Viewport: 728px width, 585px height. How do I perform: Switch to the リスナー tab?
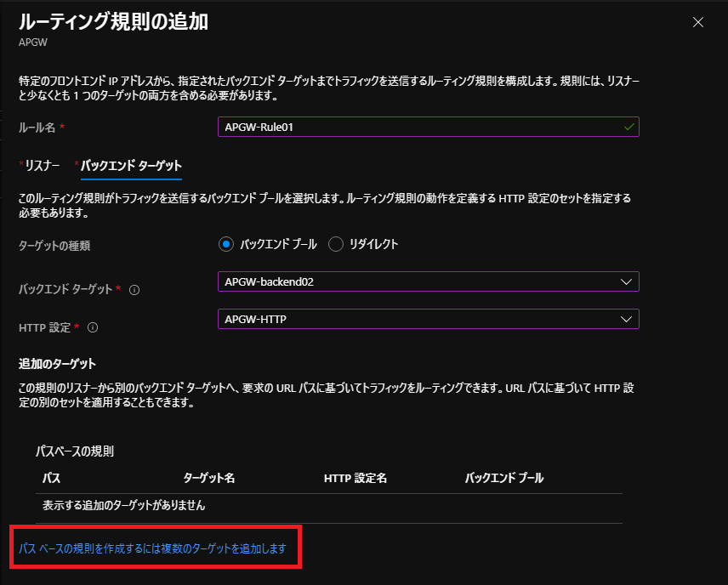pyautogui.click(x=43, y=166)
